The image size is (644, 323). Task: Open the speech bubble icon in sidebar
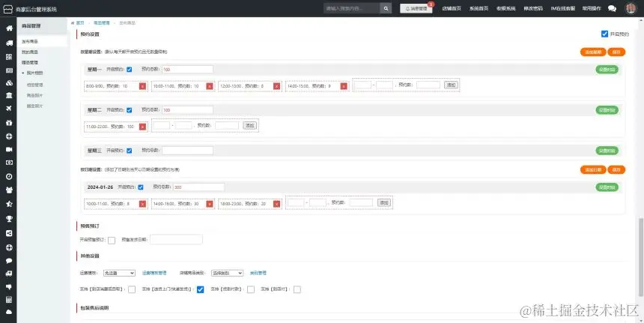coord(9,261)
